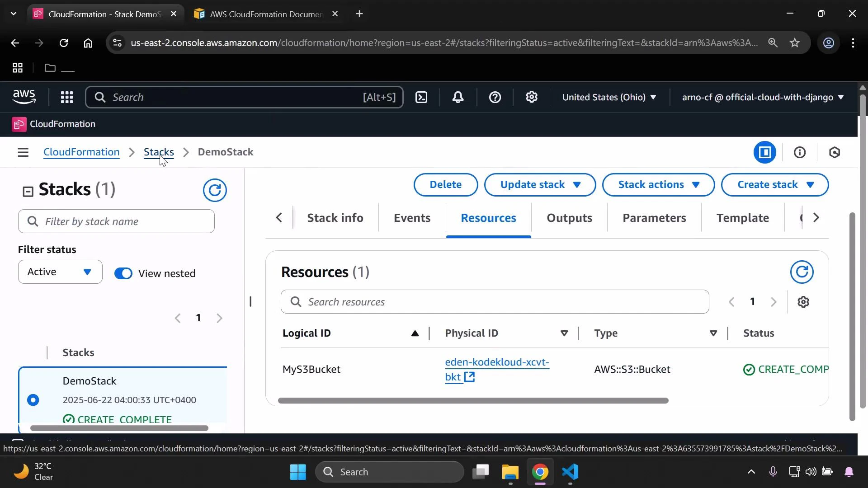
Task: Open the AWS services grid menu
Action: coord(66,97)
